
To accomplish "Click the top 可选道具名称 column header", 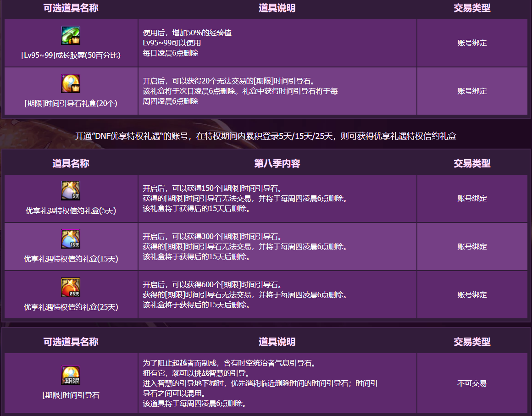I will click(71, 8).
